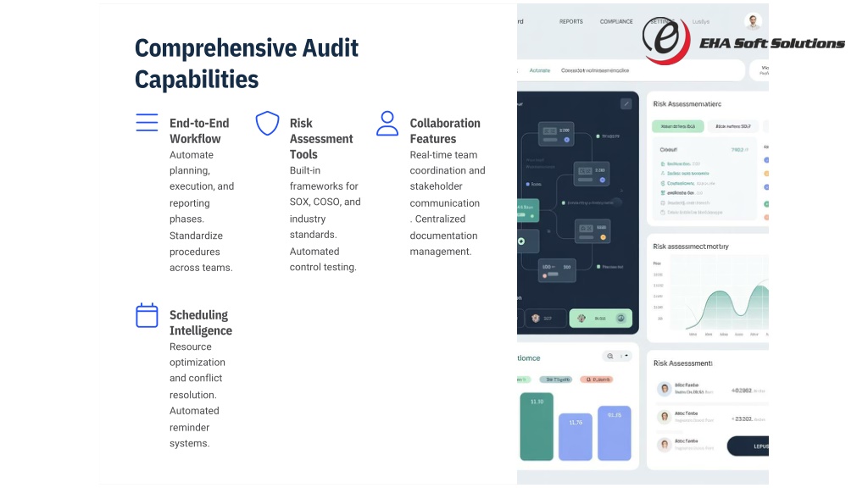The image size is (868, 488).
Task: Click the paragraph starting Automate planning, execution
Action: [x=202, y=211]
